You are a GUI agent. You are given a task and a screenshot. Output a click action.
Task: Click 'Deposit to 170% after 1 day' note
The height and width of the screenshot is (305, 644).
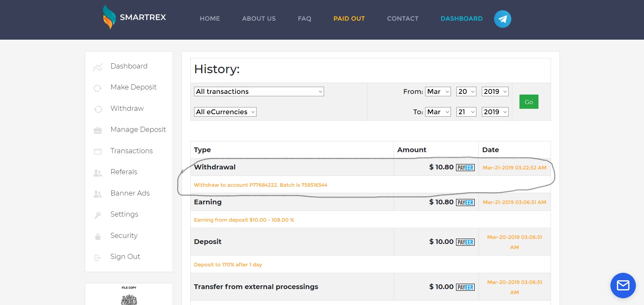tap(228, 265)
